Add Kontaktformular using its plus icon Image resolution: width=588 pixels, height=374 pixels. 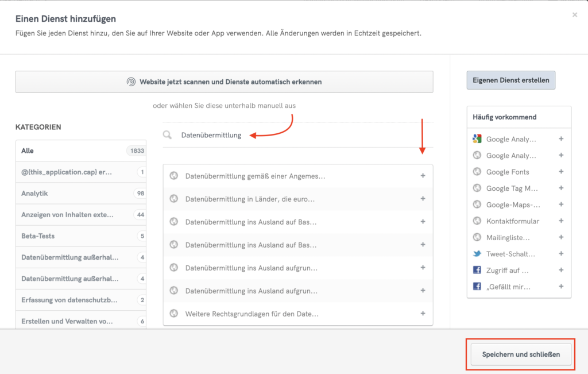coord(561,221)
